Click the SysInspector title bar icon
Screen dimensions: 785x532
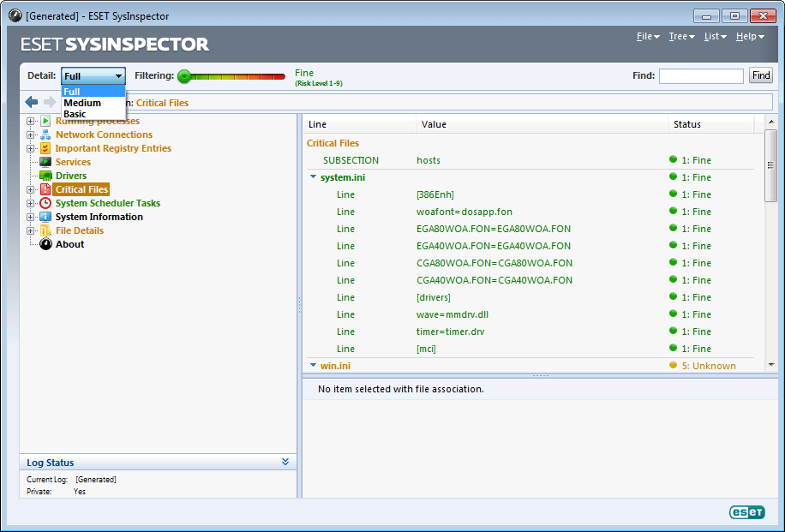coord(15,15)
